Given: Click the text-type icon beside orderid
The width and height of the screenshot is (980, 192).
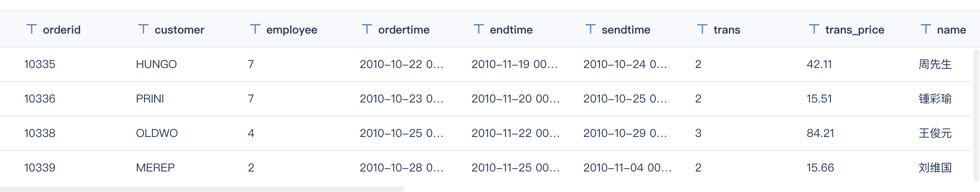Looking at the screenshot, I should (x=32, y=29).
